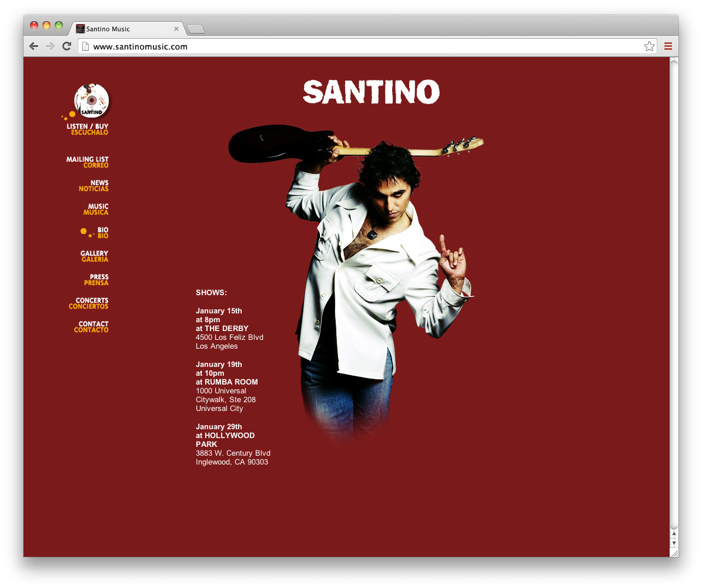The image size is (702, 588).
Task: Click the back navigation arrow
Action: click(x=34, y=46)
